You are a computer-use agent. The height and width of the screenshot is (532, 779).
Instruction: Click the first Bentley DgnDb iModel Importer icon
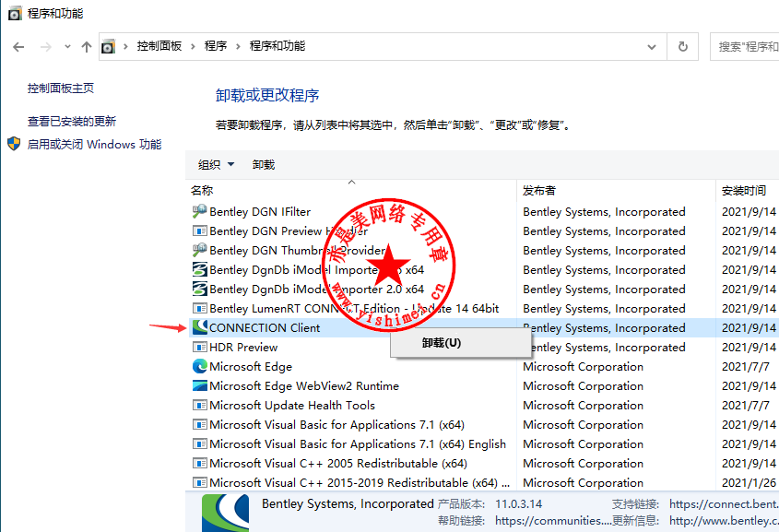point(200,270)
